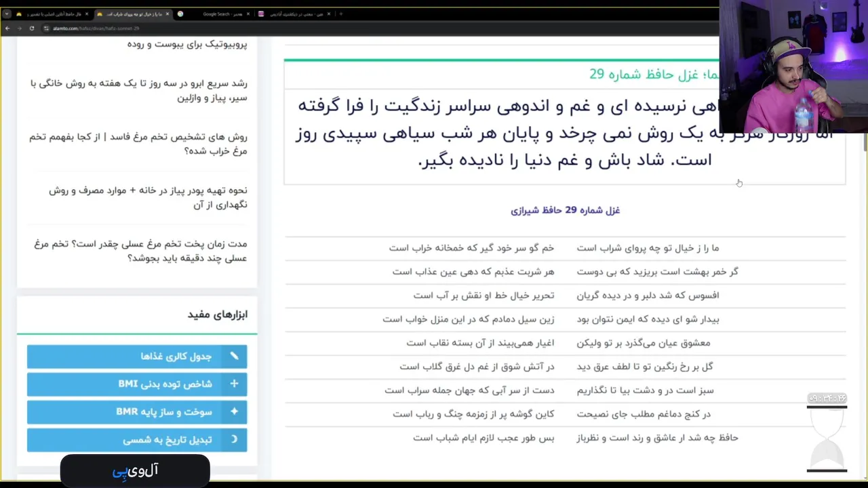Click verse خم گو سر خود گیر که خمخانه خراب است

pyautogui.click(x=471, y=248)
